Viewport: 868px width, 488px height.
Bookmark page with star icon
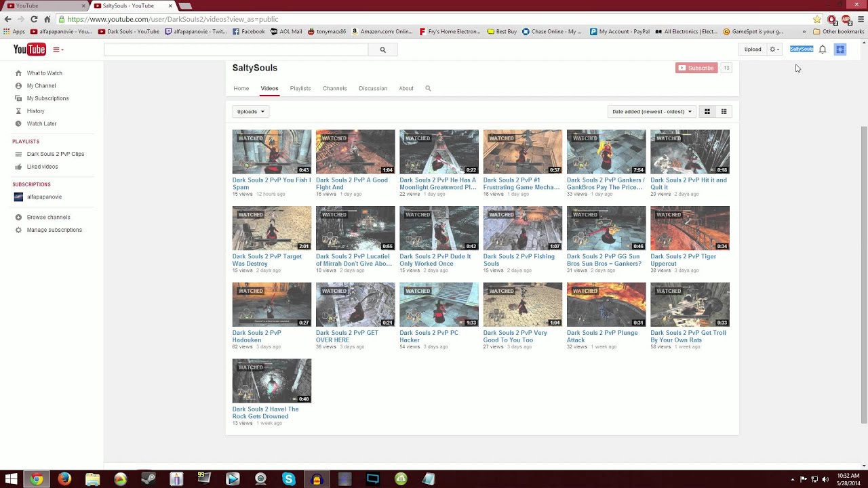(x=817, y=20)
